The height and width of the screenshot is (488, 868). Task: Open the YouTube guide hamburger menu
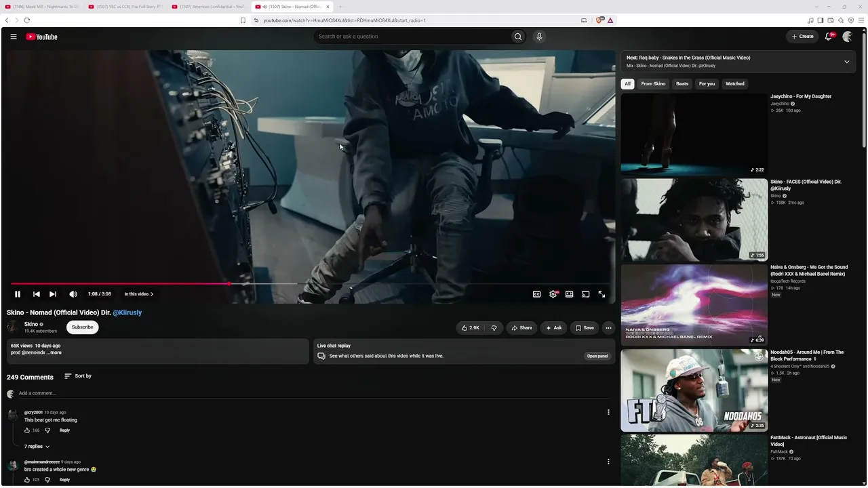[14, 37]
